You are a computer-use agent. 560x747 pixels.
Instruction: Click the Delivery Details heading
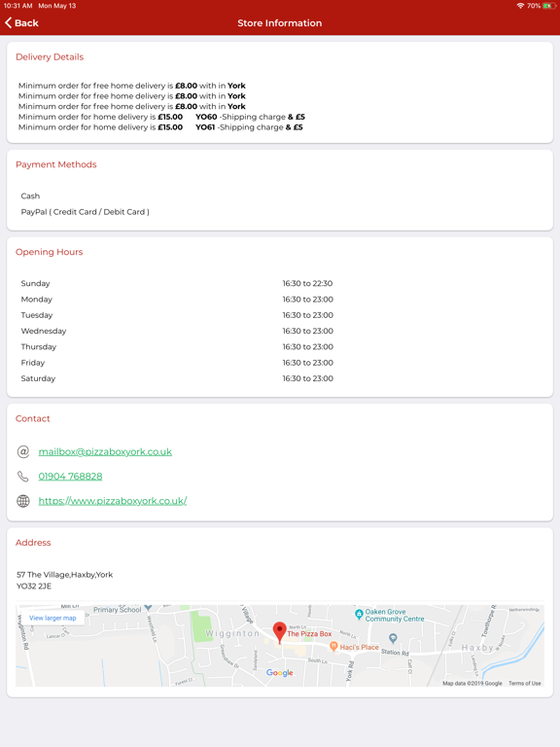(50, 56)
